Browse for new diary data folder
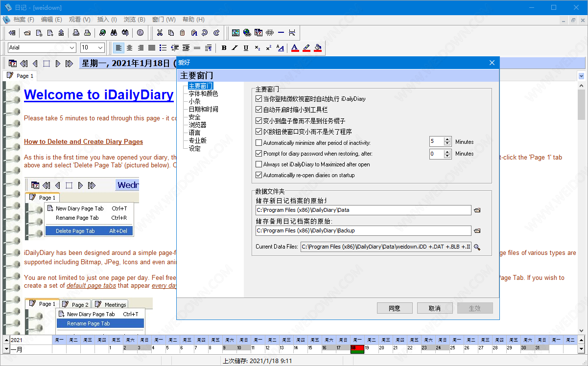This screenshot has width=588, height=366. pos(477,210)
